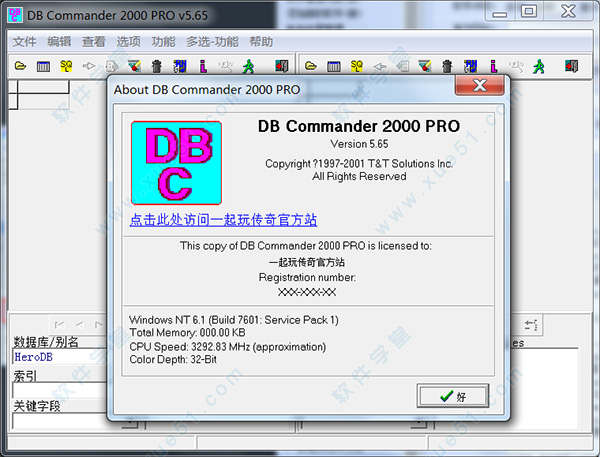600x457 pixels.
Task: Click the green running man icon in right toolbar
Action: [539, 66]
